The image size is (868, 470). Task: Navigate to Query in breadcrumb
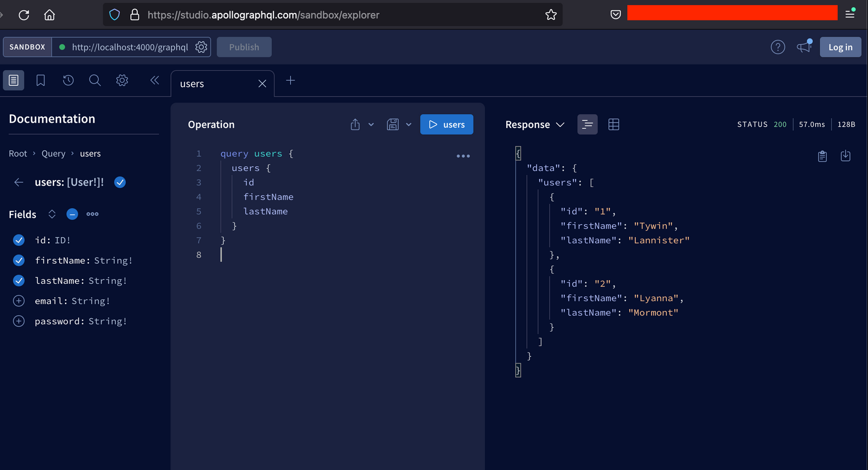(53, 154)
